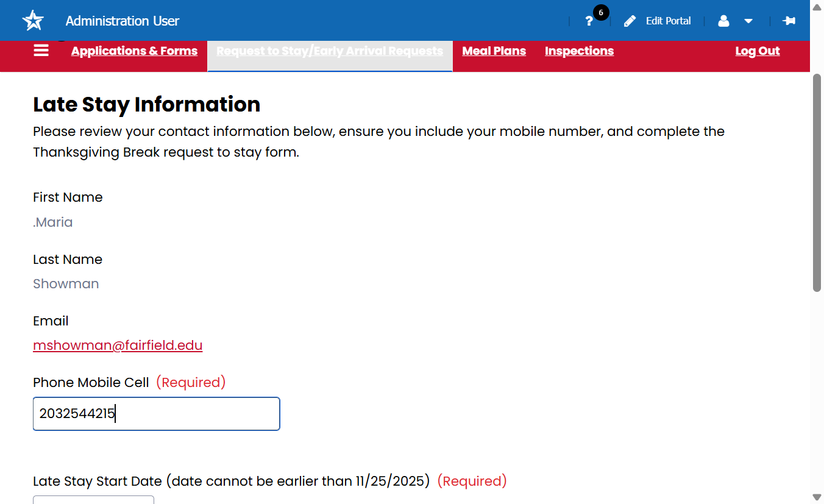The image size is (824, 504).
Task: Click the notification badge showing 6
Action: pos(601,13)
